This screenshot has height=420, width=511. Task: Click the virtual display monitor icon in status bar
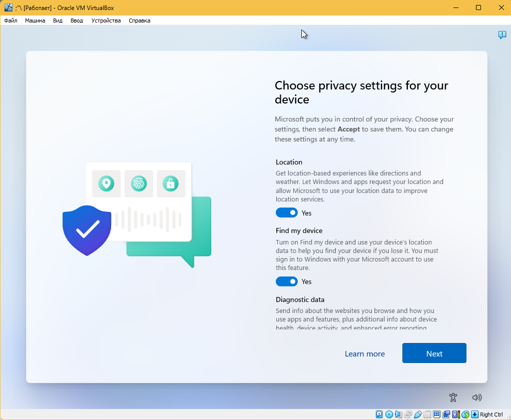click(x=437, y=414)
